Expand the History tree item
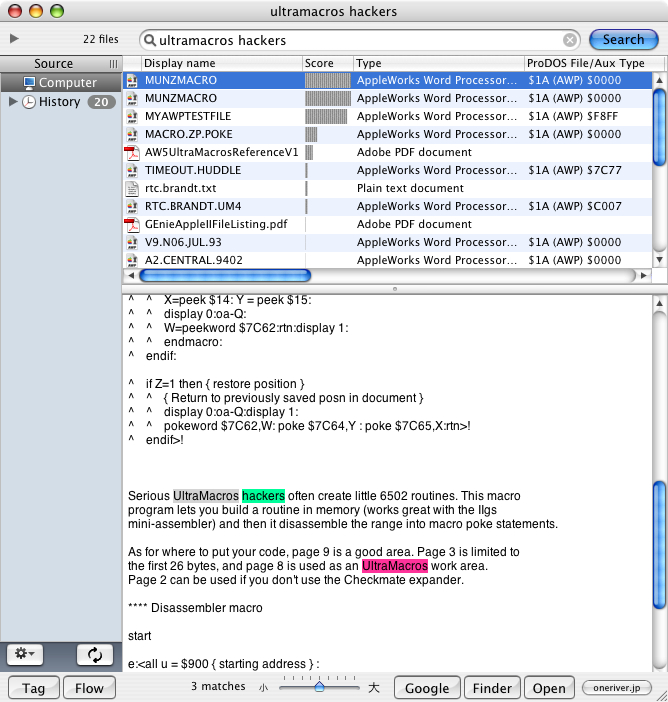The image size is (668, 702). point(13,102)
